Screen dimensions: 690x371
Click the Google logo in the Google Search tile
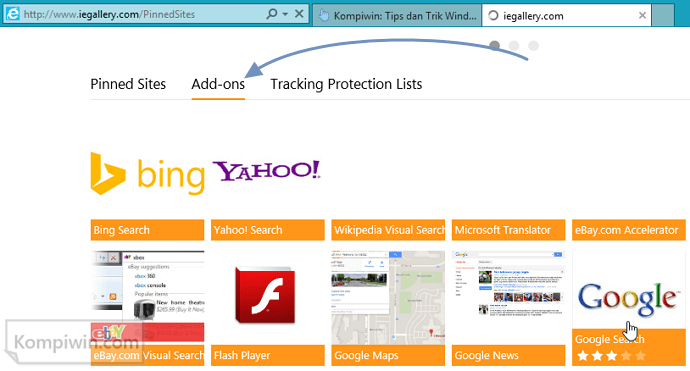coord(628,299)
